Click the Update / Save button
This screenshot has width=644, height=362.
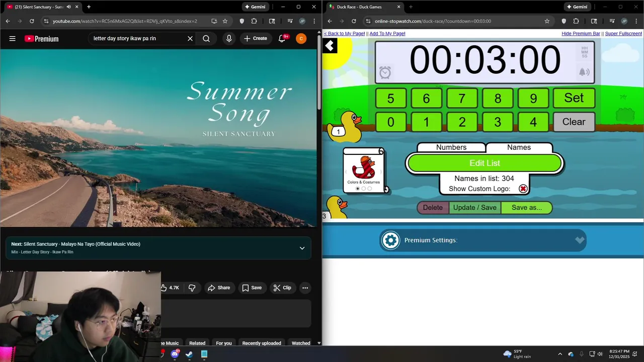point(475,208)
